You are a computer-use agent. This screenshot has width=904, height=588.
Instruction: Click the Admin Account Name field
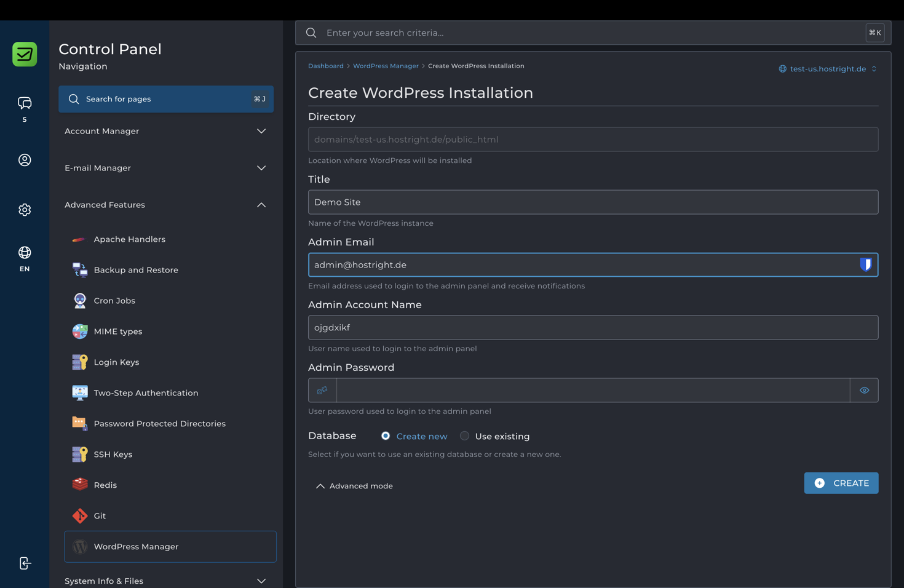(593, 328)
